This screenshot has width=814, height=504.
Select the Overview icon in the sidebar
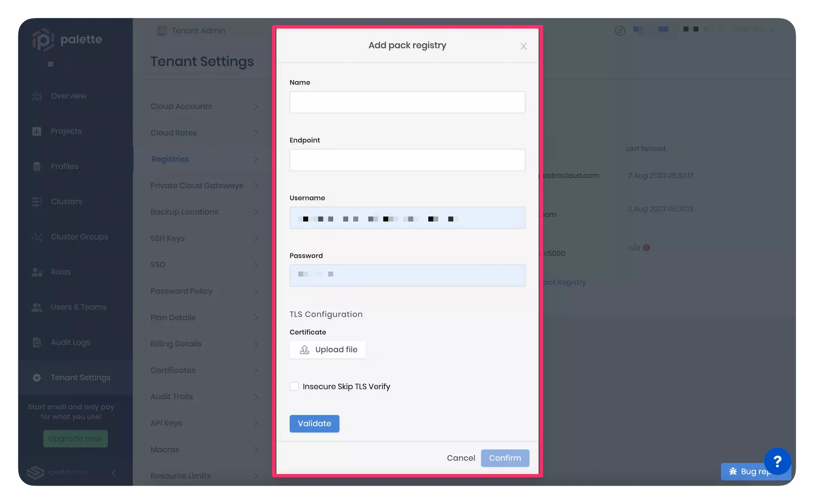(37, 96)
